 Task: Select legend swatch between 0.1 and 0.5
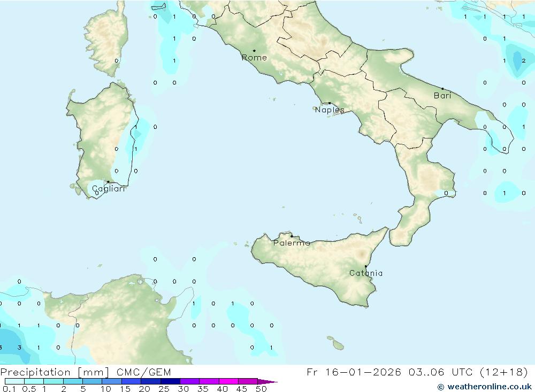[x=14, y=381]
